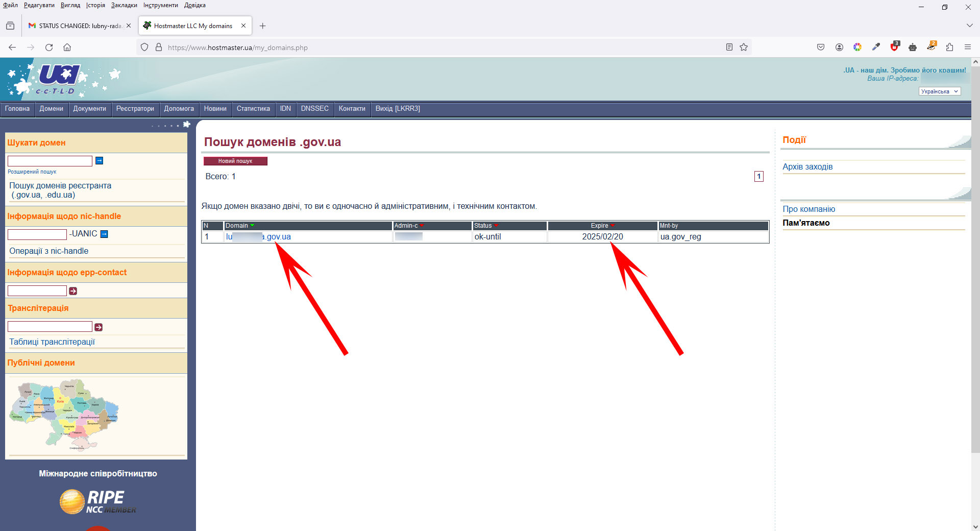Viewport: 980px width, 531px height.
Task: Open the Закладки menu
Action: 124,5
